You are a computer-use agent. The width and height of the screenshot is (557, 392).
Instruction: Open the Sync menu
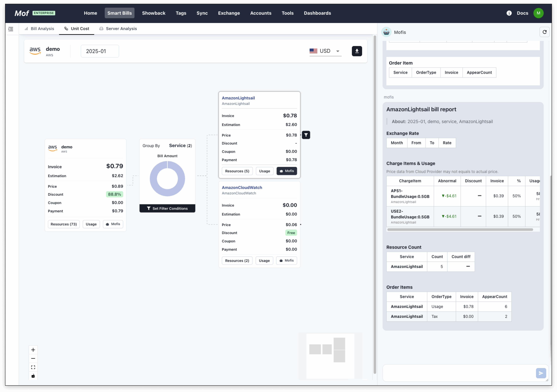pyautogui.click(x=202, y=13)
